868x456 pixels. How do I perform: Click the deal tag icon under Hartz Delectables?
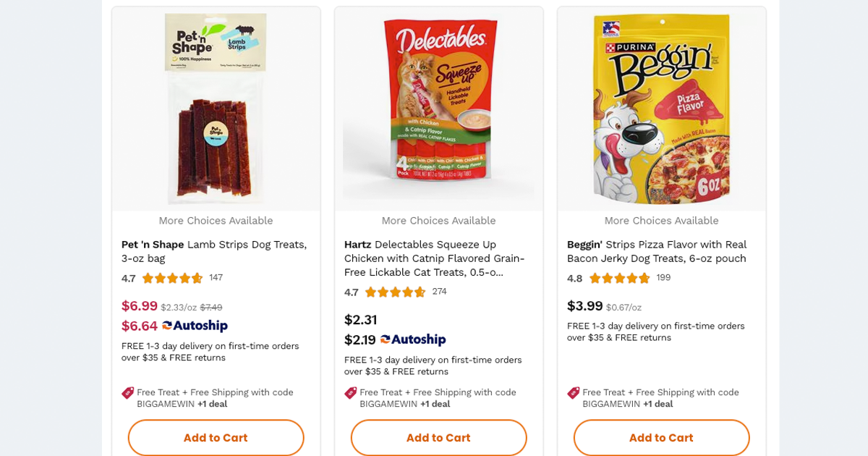(351, 393)
